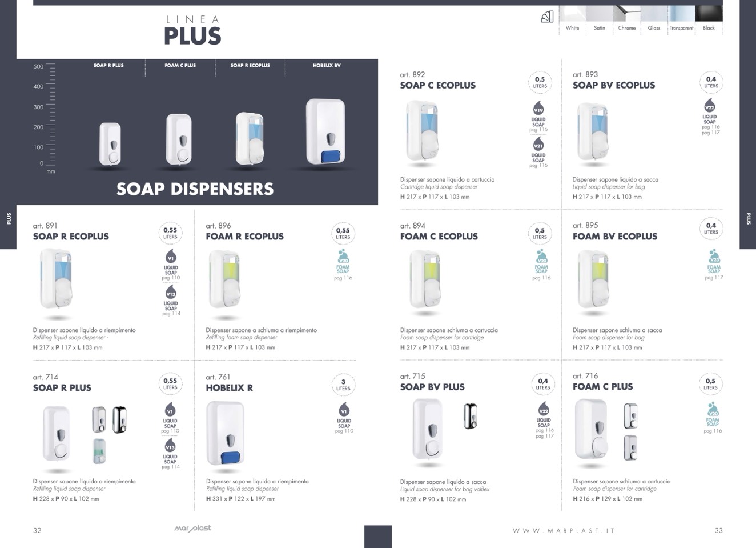Click the V22 drop icon under art. 893
756x548 pixels.
pos(710,106)
